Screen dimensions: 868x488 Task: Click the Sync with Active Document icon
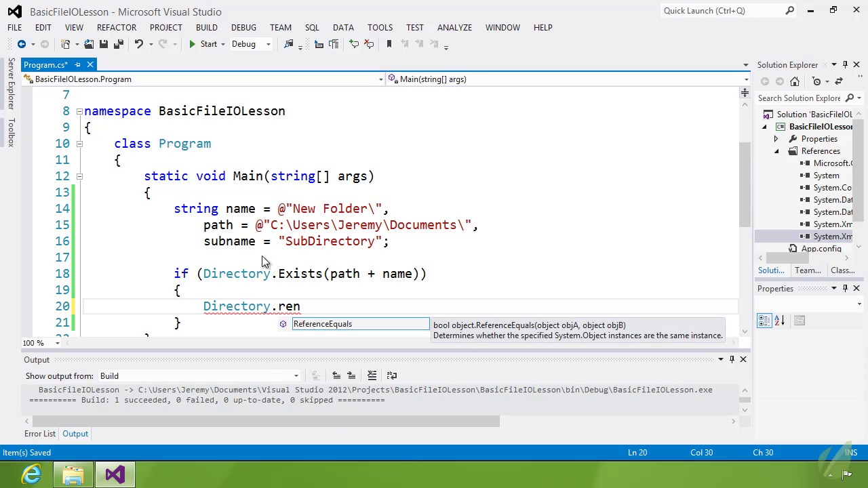click(x=839, y=81)
